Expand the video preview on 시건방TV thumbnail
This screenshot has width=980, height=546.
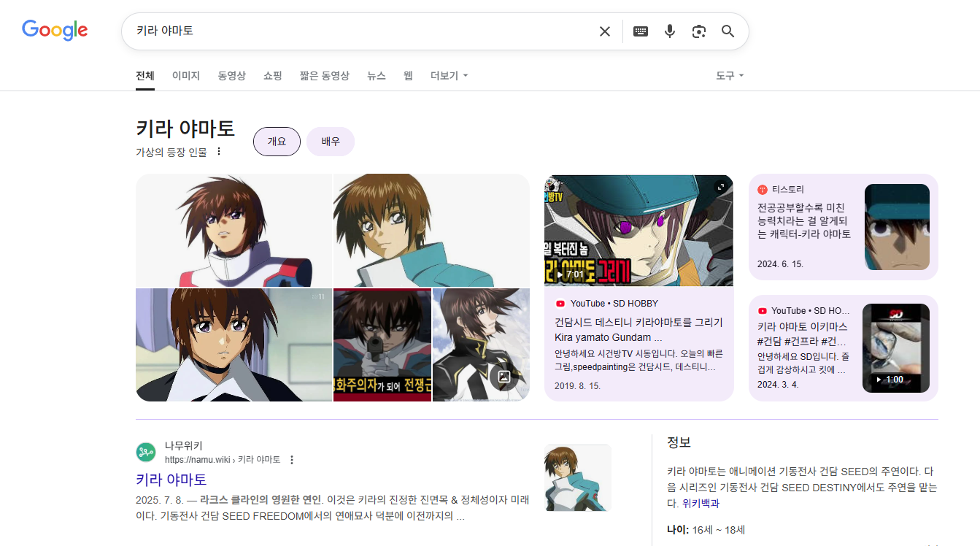(721, 187)
